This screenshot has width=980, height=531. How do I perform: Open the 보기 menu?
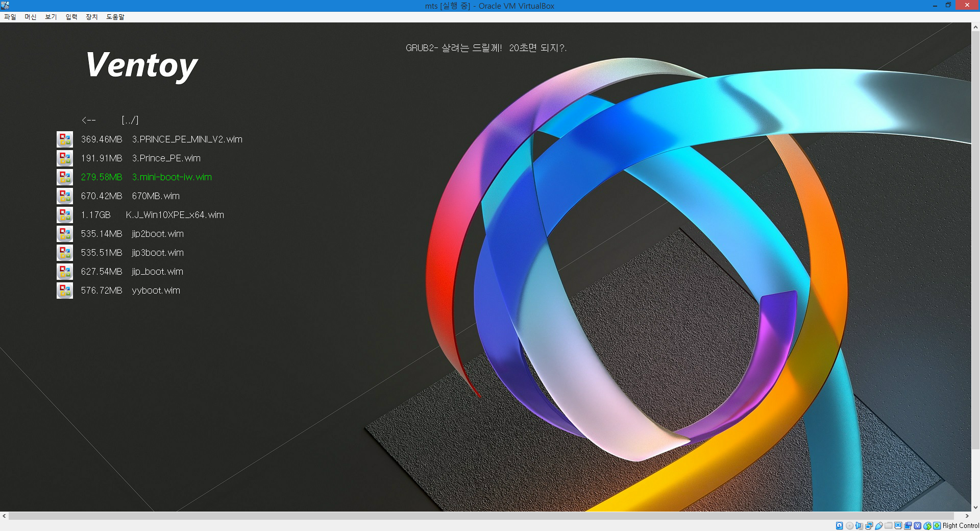tap(51, 17)
